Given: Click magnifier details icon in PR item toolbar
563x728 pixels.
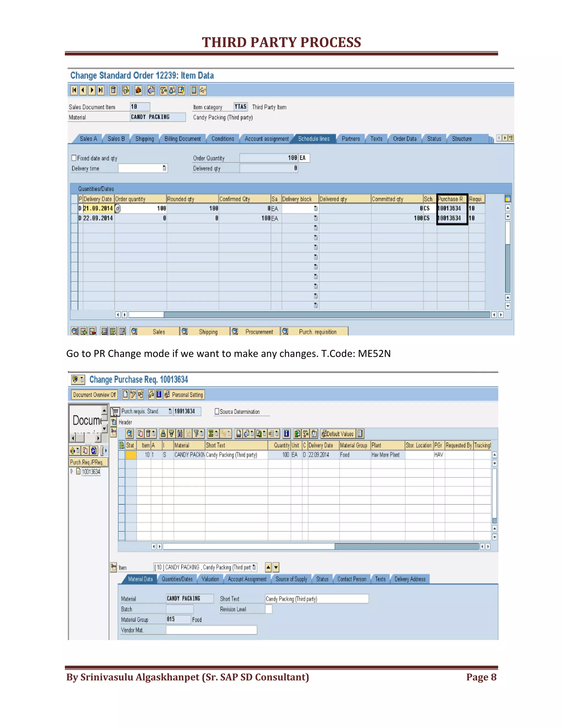Looking at the screenshot, I should pyautogui.click(x=130, y=433).
